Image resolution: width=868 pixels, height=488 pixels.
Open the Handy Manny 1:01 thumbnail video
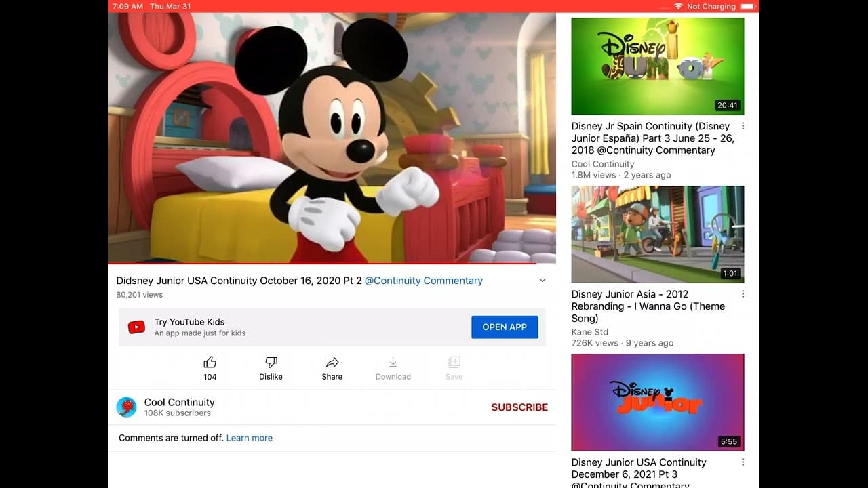point(658,234)
